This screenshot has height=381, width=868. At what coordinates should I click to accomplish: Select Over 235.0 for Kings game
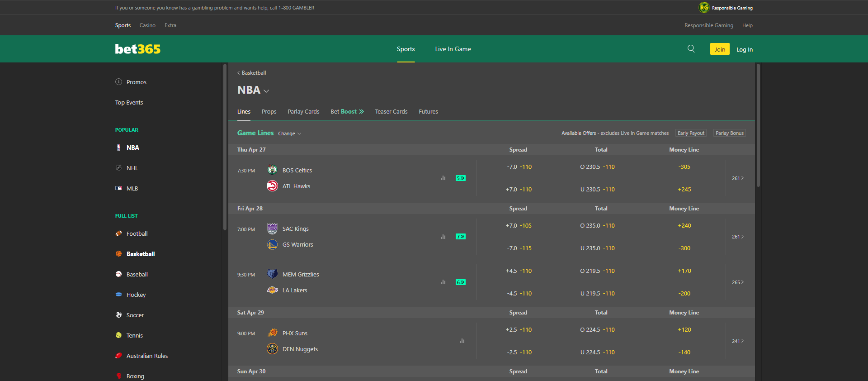(597, 226)
